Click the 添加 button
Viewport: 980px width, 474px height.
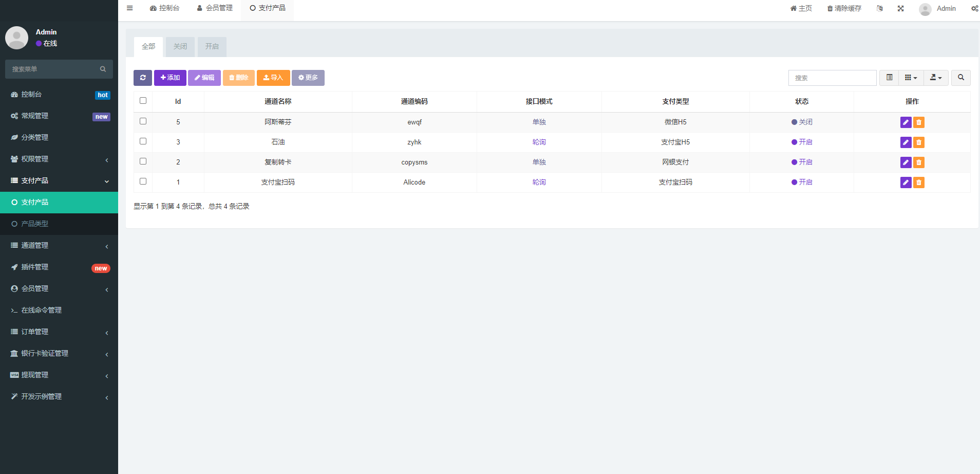click(x=170, y=78)
